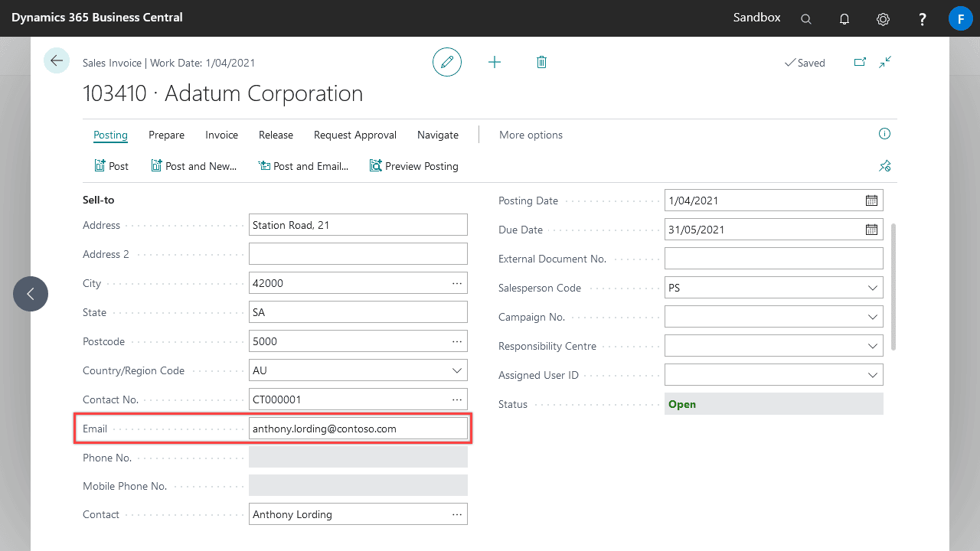Create new record with plus icon
This screenshot has width=980, height=551.
click(495, 62)
